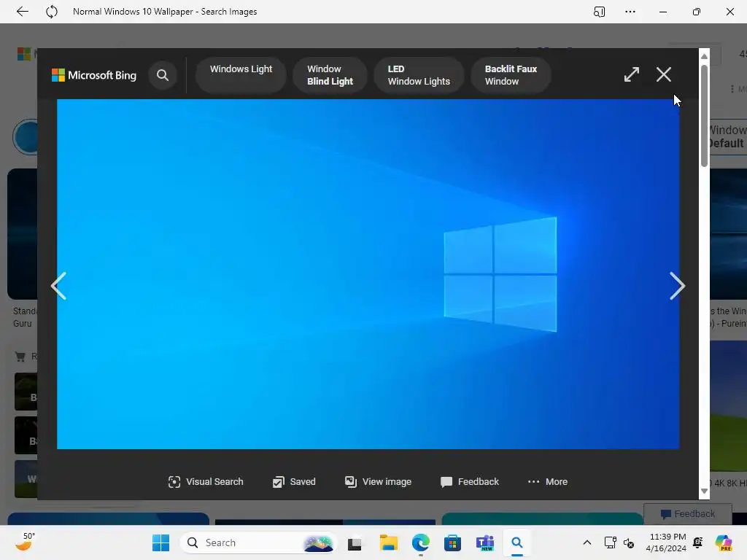Show hidden system tray icons
The image size is (747, 560).
tap(587, 542)
